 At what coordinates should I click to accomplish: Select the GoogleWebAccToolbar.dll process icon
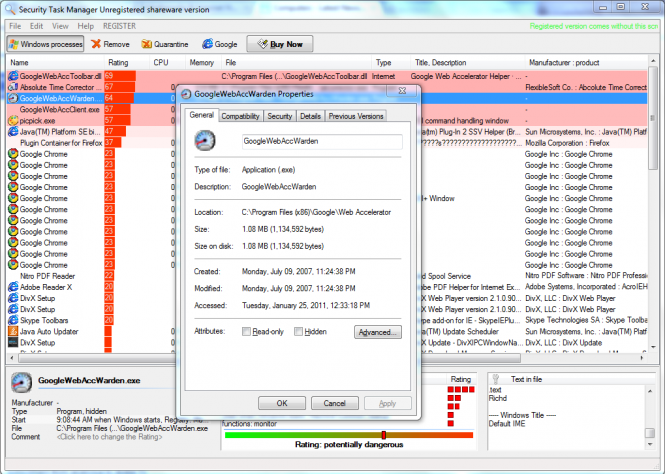13,76
